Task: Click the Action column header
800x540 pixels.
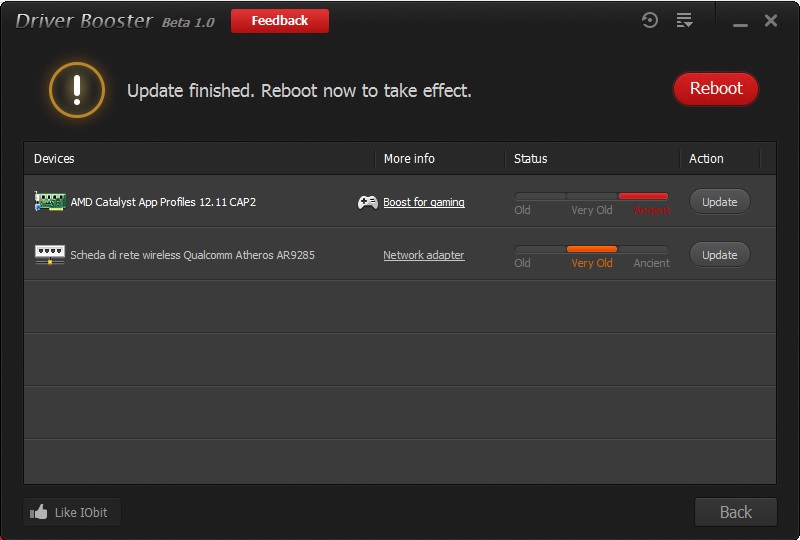Action: click(706, 159)
